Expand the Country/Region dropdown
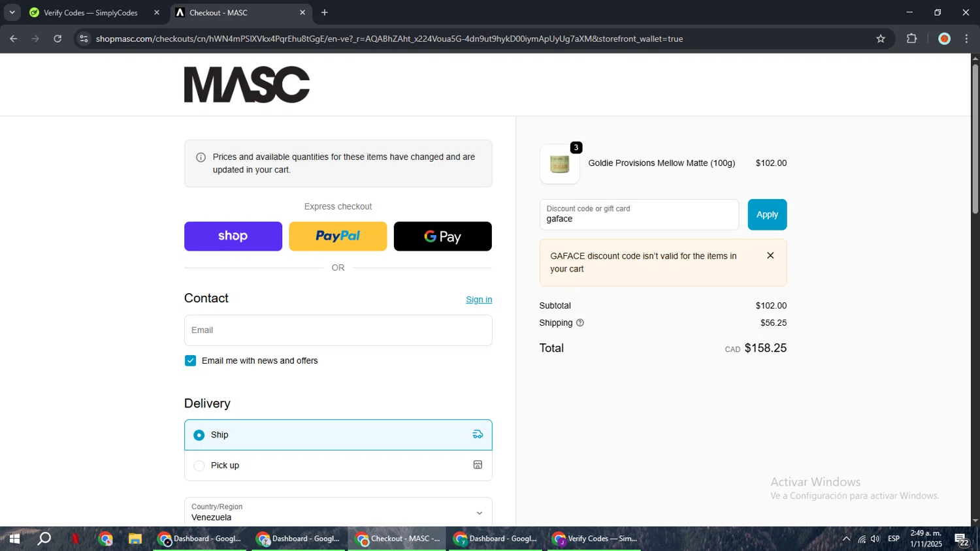The width and height of the screenshot is (980, 551). coord(338,512)
